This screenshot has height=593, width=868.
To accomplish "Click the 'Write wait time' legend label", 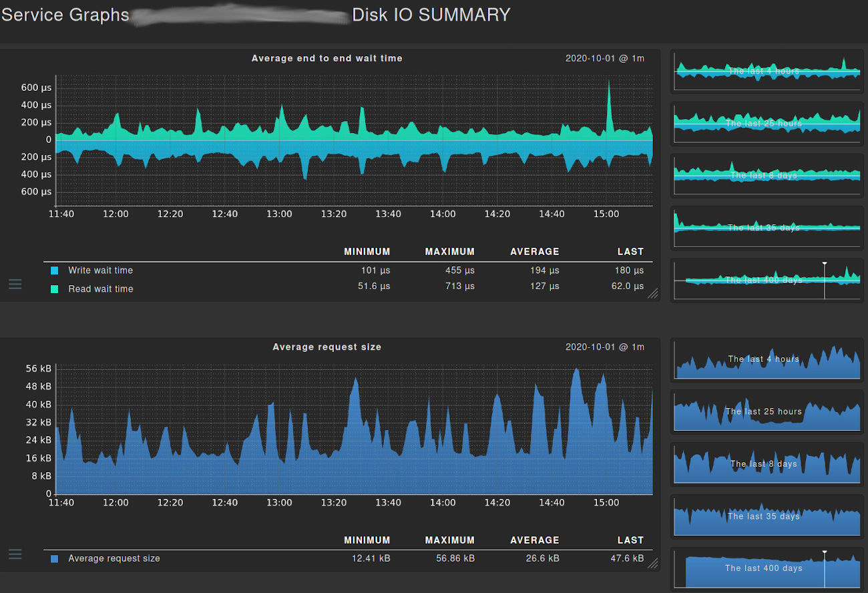I will coord(100,270).
